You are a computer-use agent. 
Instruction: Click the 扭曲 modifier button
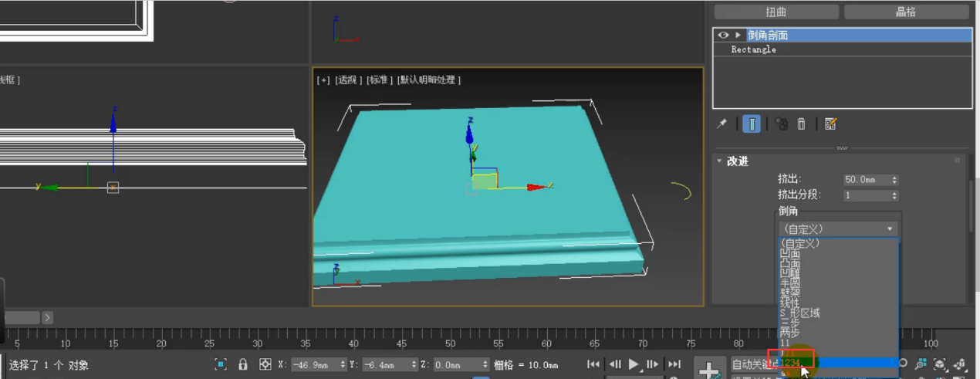pos(776,12)
